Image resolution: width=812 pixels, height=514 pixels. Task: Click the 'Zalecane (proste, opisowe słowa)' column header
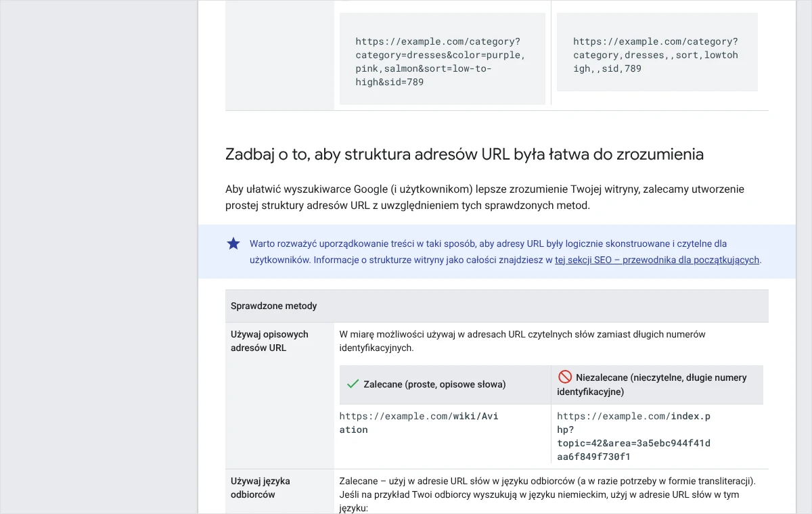coord(445,385)
